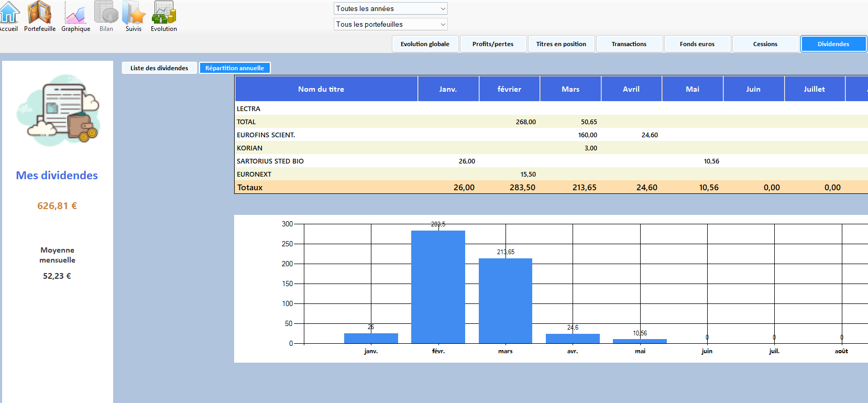
Task: Click the 50,65 cell for TOTAL
Action: point(589,122)
